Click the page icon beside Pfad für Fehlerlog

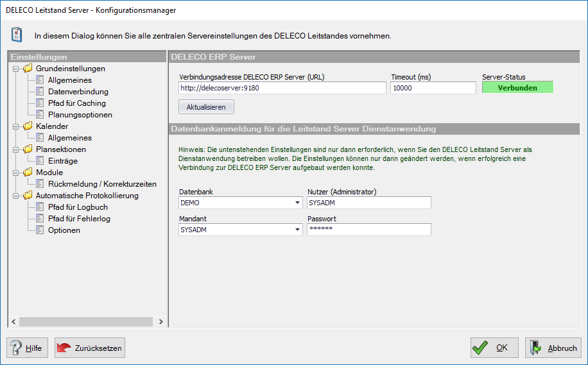tap(40, 219)
